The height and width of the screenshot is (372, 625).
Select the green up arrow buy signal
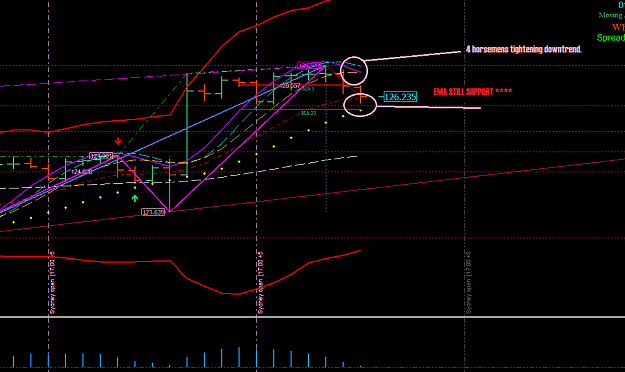135,198
